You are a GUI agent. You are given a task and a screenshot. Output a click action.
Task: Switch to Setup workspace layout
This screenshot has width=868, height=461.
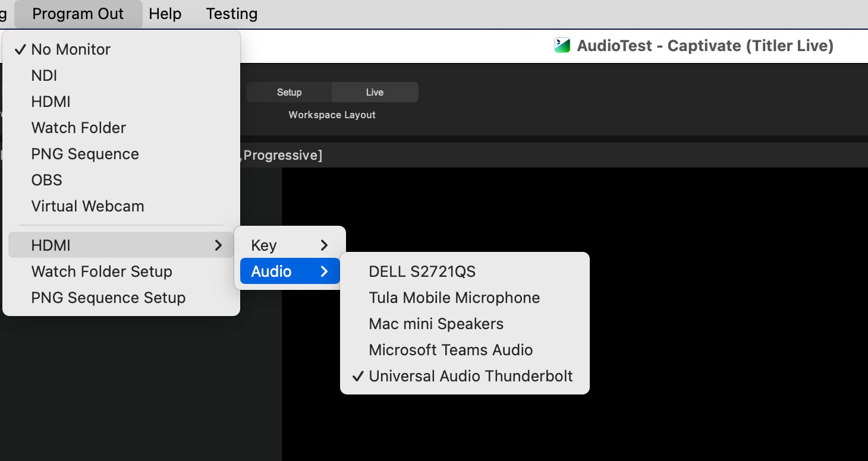(289, 92)
